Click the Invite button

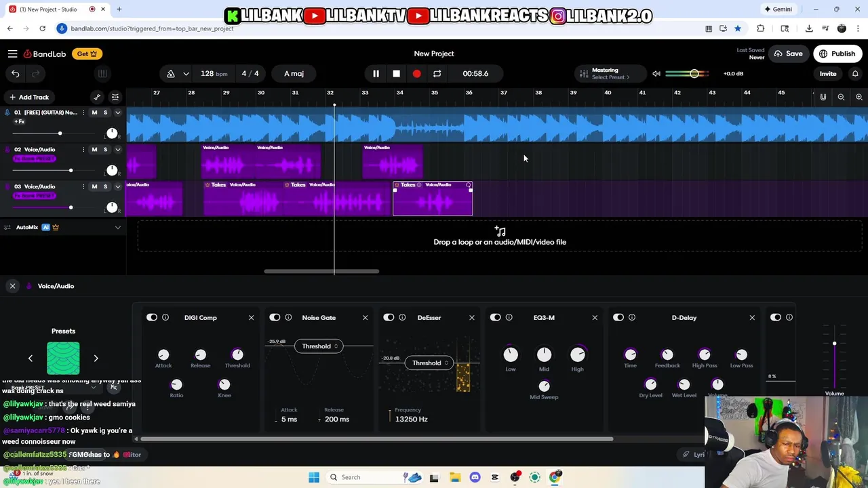coord(828,73)
